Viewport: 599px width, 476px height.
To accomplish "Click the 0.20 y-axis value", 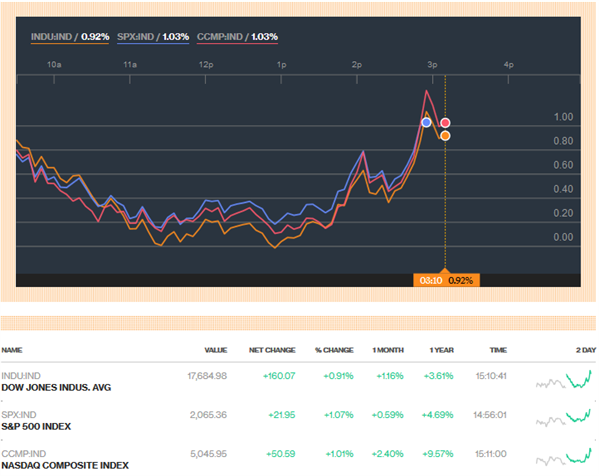I will pyautogui.click(x=563, y=213).
